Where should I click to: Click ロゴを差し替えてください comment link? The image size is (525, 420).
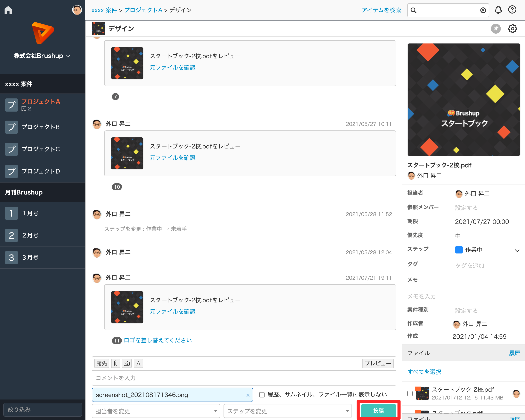click(x=157, y=340)
